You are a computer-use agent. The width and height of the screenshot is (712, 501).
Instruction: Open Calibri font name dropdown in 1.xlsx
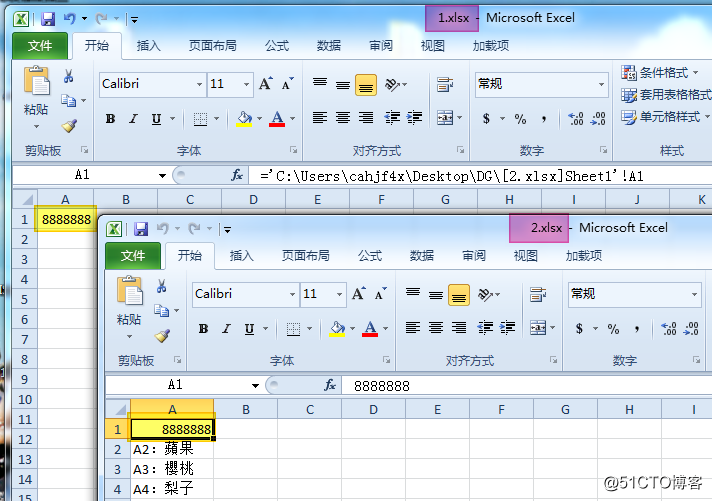click(199, 84)
